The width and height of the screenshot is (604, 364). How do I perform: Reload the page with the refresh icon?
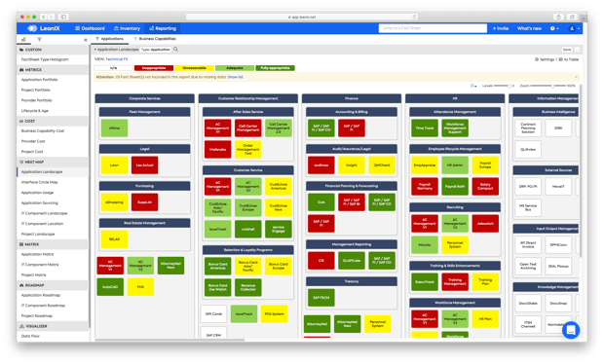[414, 17]
